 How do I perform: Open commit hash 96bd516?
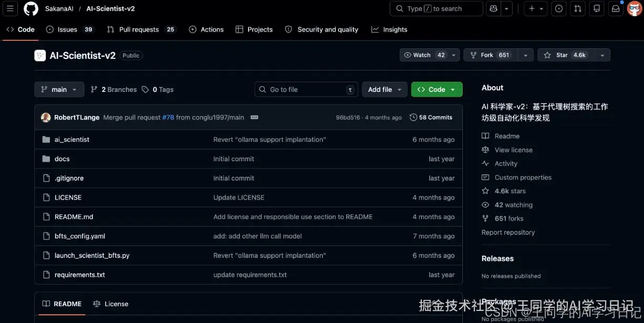348,118
